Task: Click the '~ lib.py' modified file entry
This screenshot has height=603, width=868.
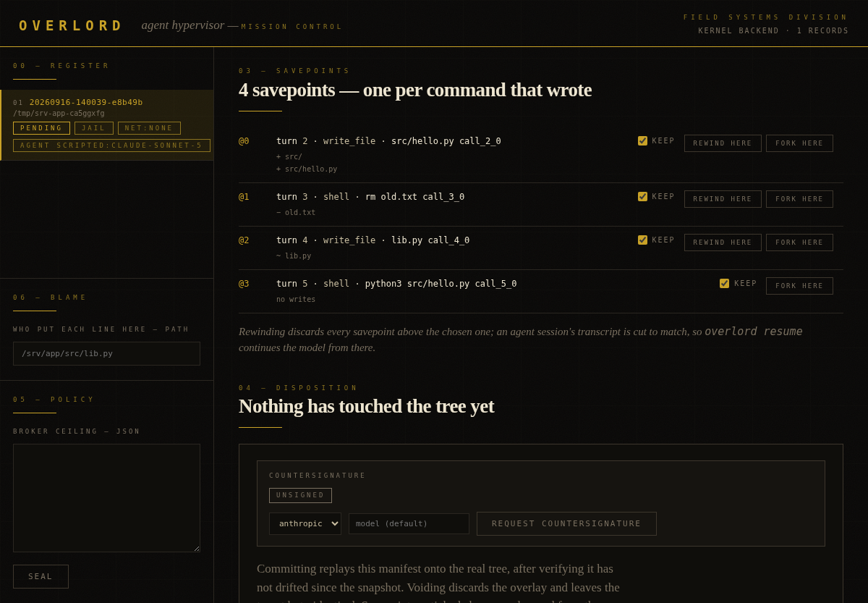Action: point(294,256)
